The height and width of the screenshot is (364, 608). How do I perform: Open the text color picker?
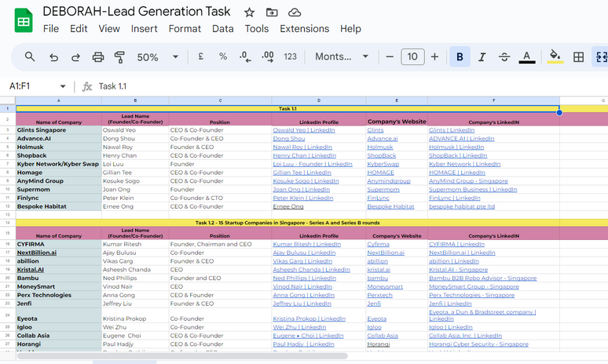(x=526, y=57)
